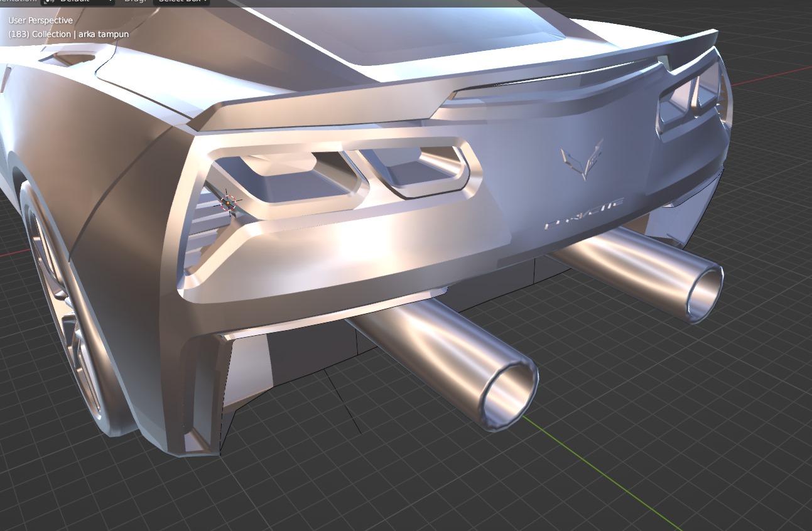
Task: Click the User Perspective view label
Action: [40, 21]
